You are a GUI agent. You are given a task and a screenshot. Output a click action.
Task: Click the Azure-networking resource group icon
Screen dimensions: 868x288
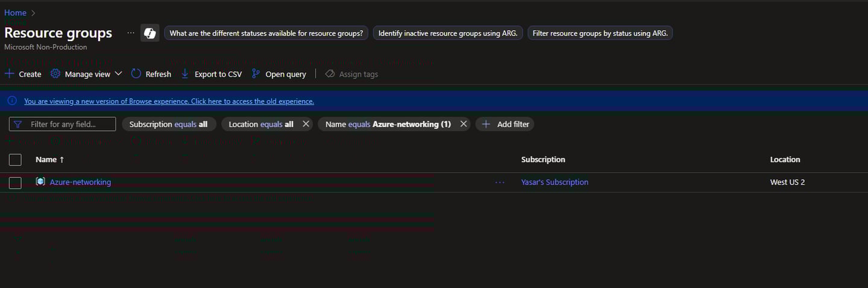click(40, 182)
